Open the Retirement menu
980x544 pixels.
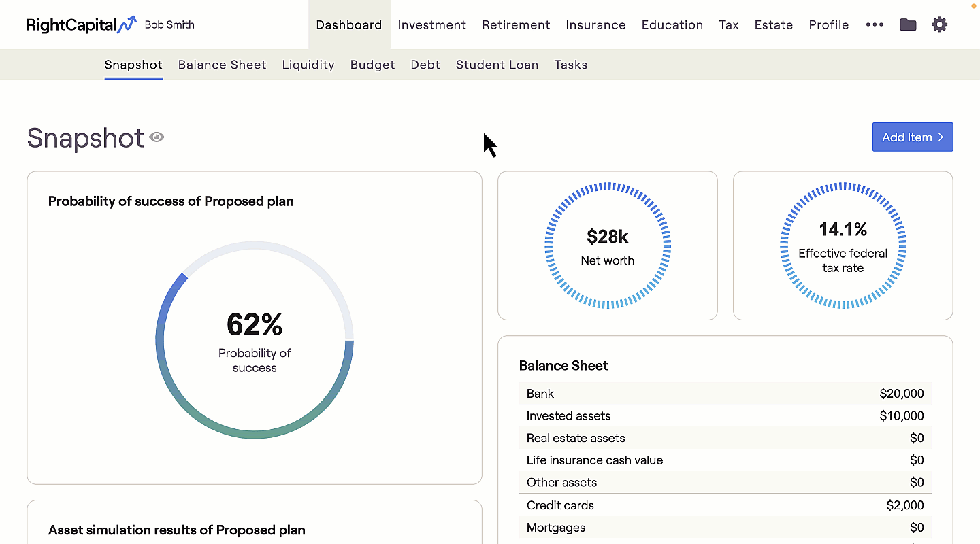(516, 25)
